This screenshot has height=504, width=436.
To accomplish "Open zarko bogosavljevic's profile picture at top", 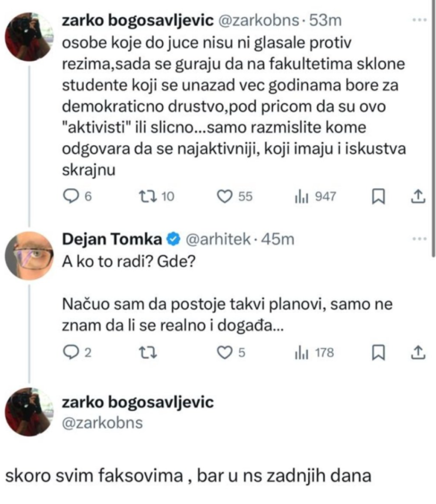I will (x=29, y=37).
